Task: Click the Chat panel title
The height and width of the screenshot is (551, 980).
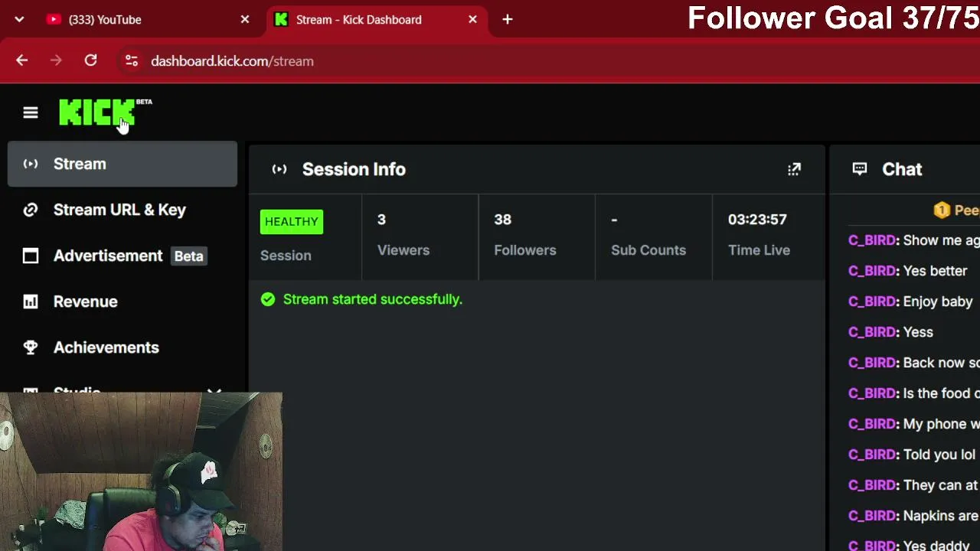Action: 902,169
